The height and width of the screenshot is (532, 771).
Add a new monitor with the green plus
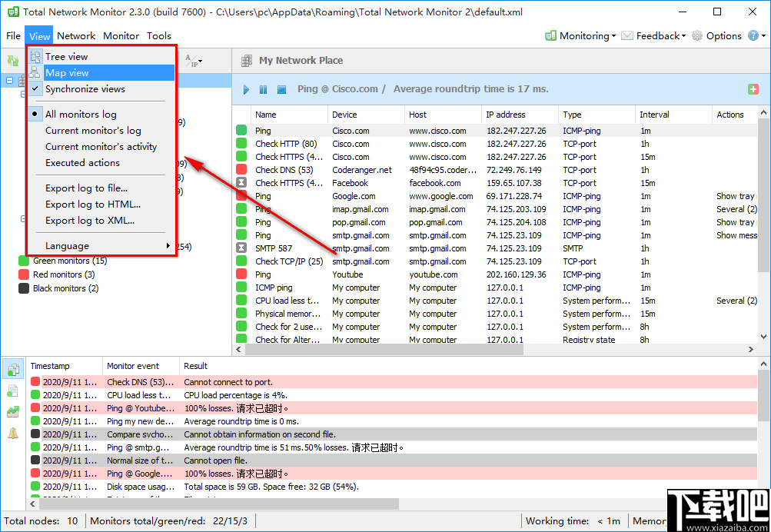(752, 89)
